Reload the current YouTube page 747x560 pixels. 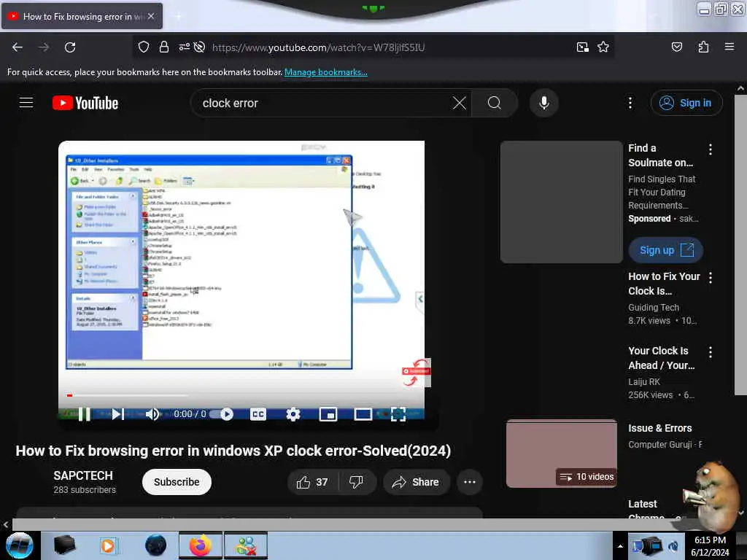(70, 47)
